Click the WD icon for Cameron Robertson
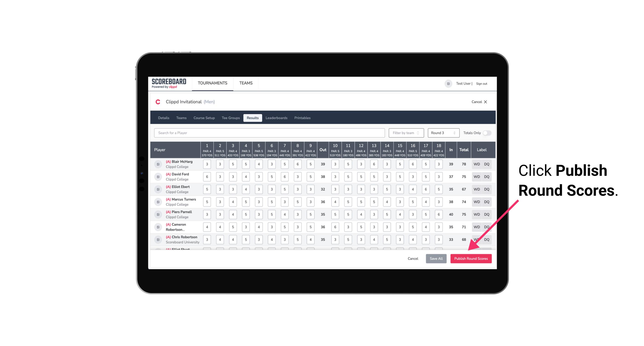The width and height of the screenshot is (644, 346). [x=476, y=227]
